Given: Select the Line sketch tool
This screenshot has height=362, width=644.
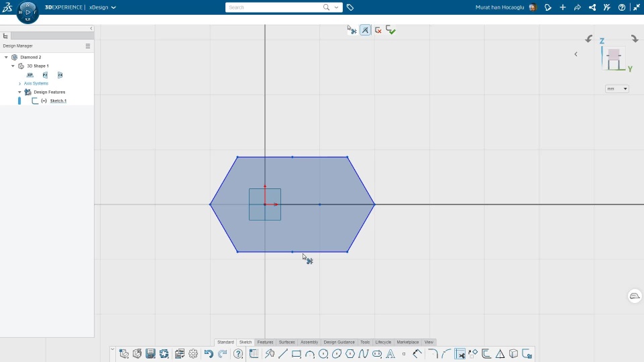Looking at the screenshot, I should 283,354.
